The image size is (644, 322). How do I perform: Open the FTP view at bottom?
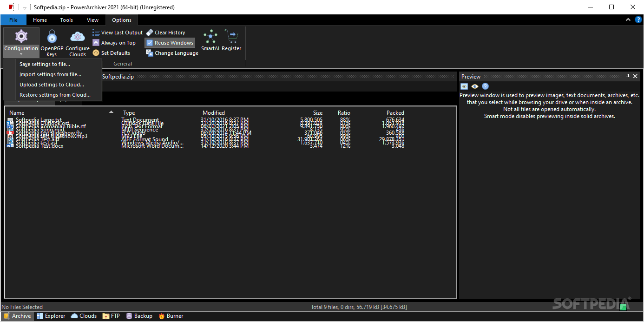pyautogui.click(x=111, y=316)
